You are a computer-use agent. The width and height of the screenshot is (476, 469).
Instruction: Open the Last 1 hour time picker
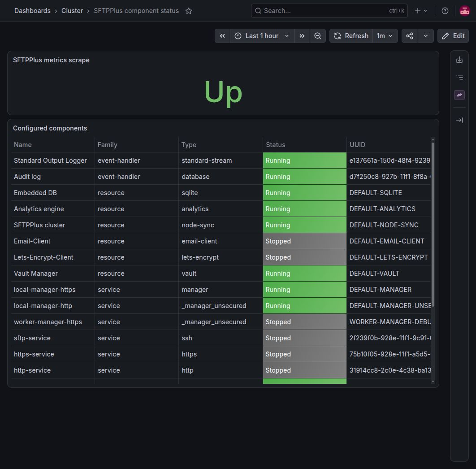(x=262, y=36)
